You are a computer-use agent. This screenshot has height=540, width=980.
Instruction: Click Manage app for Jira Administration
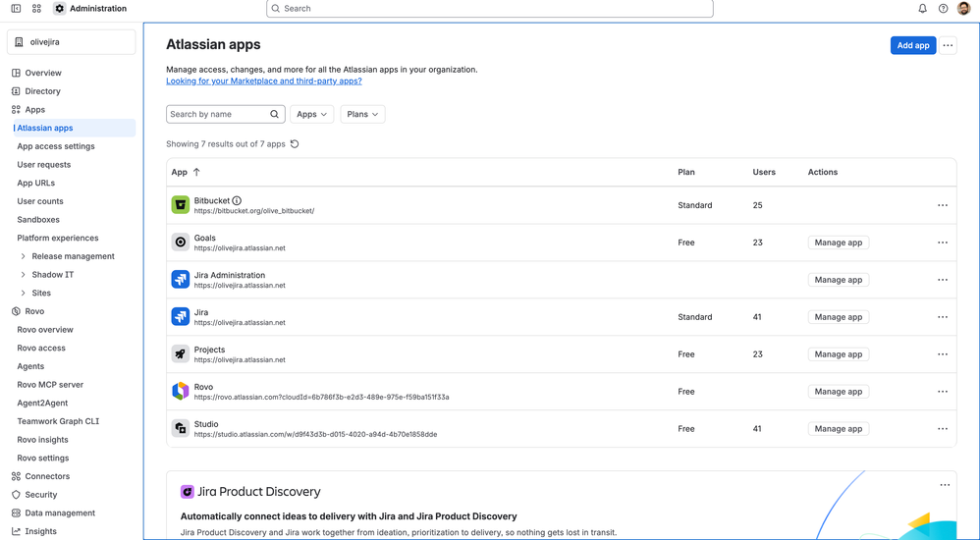point(839,280)
